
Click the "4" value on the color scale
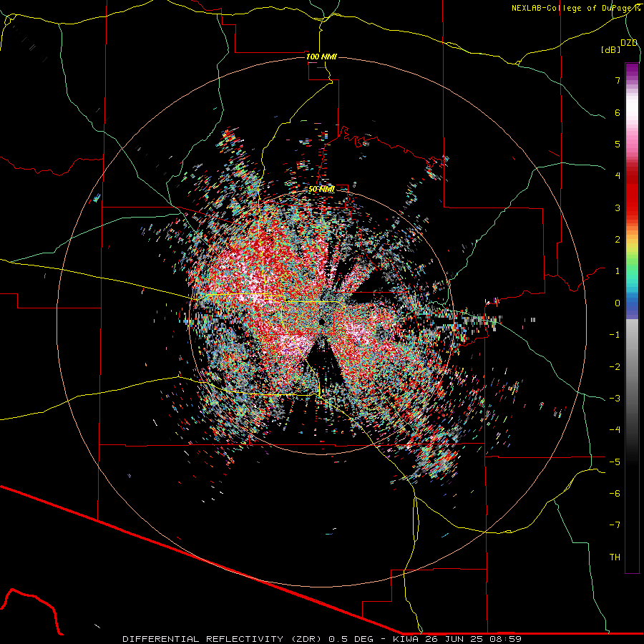pos(618,176)
